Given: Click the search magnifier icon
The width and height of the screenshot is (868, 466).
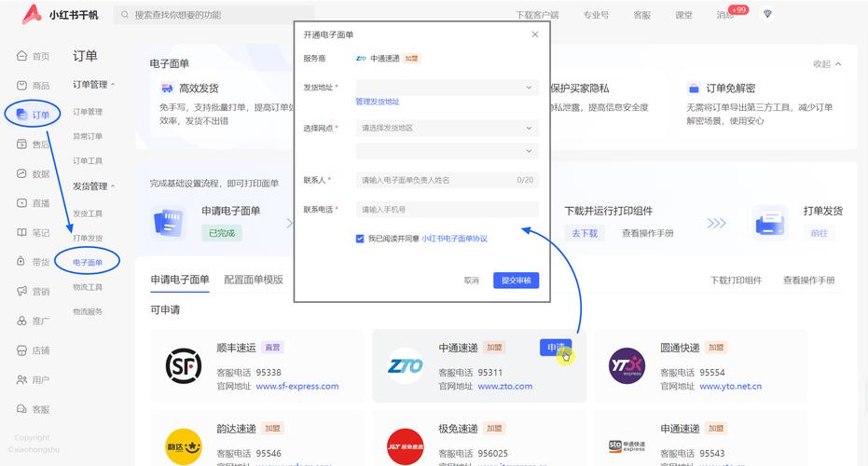Looking at the screenshot, I should point(125,15).
